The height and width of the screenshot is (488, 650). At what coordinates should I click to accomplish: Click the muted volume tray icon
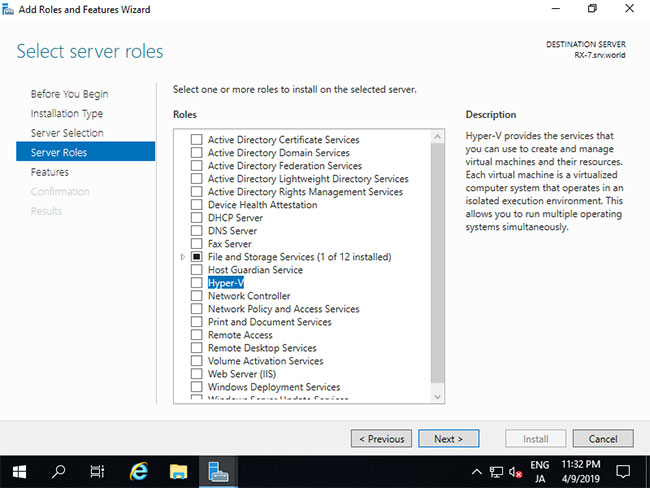515,472
